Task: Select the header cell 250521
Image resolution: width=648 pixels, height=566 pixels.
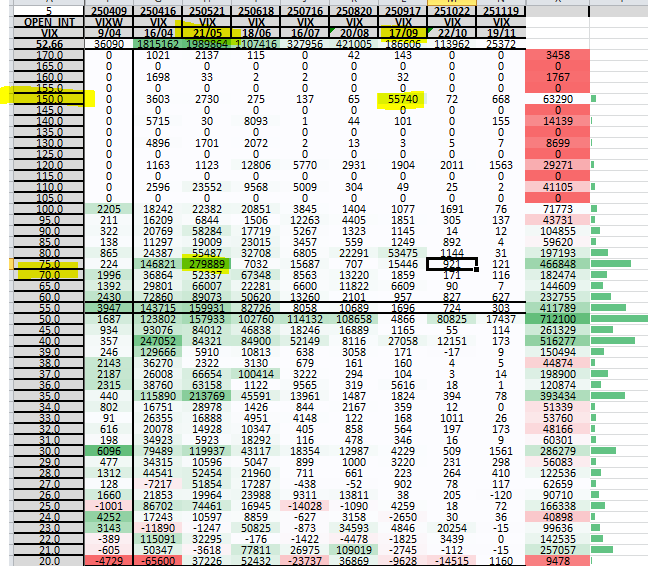Action: coord(207,11)
